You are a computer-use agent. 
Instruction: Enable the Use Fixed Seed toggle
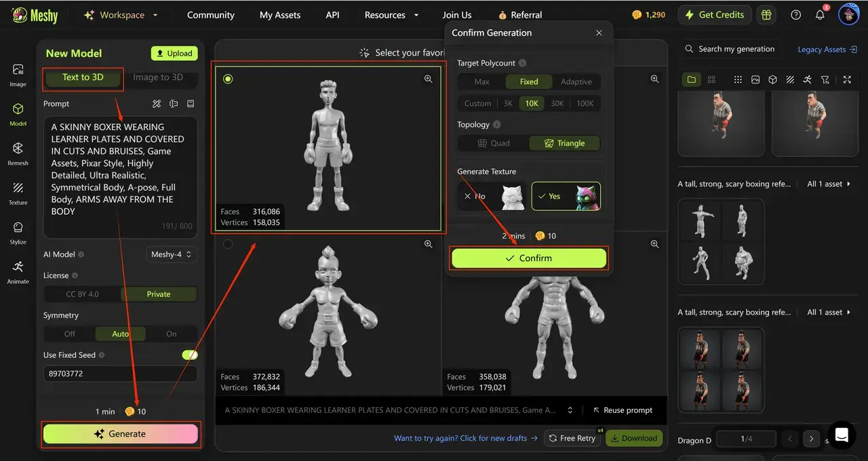pyautogui.click(x=190, y=354)
